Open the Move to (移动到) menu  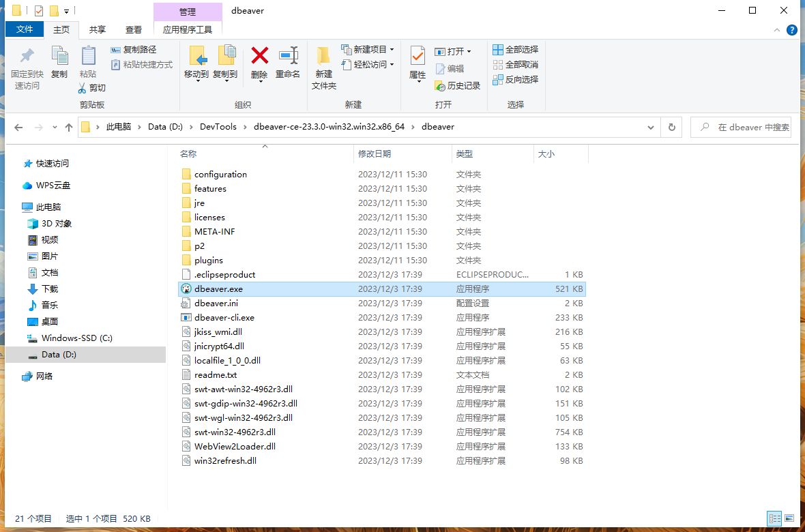tap(196, 63)
